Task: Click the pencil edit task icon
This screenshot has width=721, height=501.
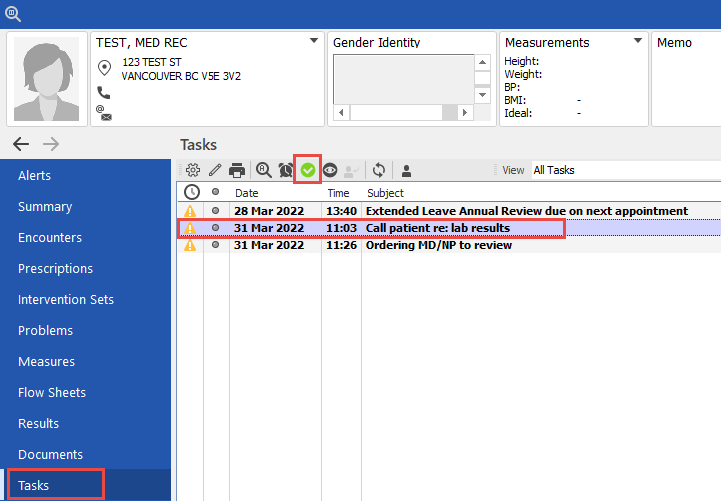Action: [215, 170]
